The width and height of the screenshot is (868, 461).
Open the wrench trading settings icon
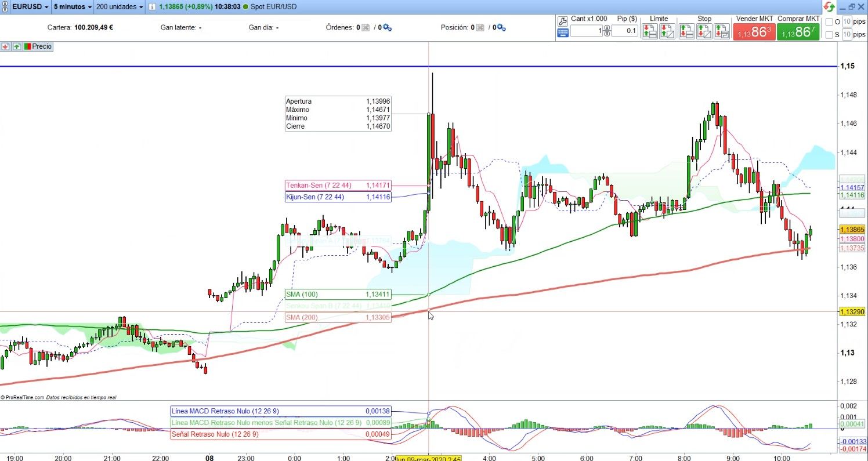[x=562, y=21]
